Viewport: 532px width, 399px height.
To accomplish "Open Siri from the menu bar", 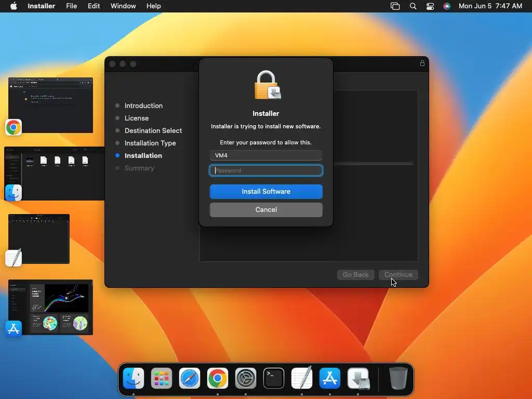I will 447,6.
